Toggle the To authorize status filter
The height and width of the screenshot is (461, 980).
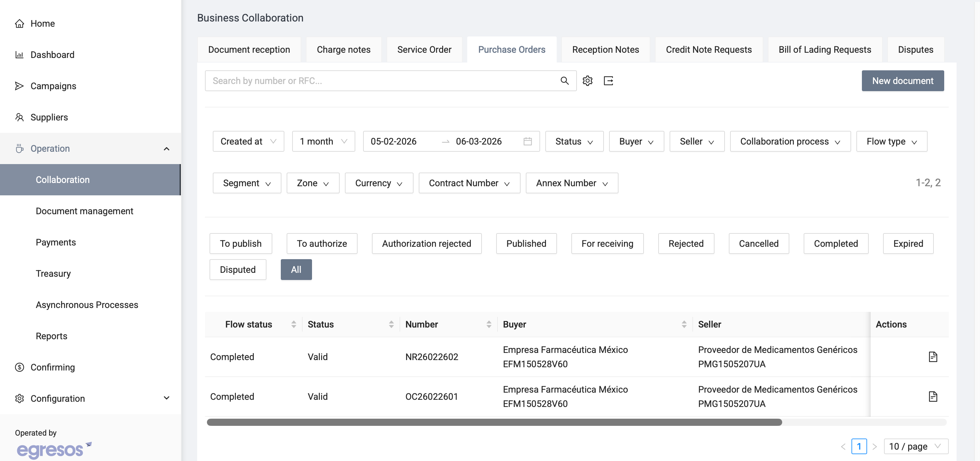(x=321, y=244)
